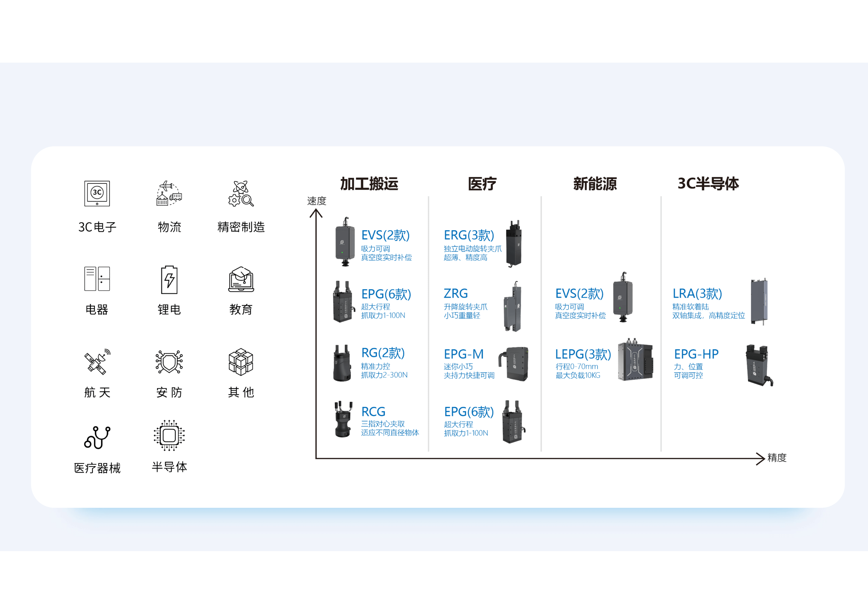Click the 3C电子 label text

coord(97,227)
